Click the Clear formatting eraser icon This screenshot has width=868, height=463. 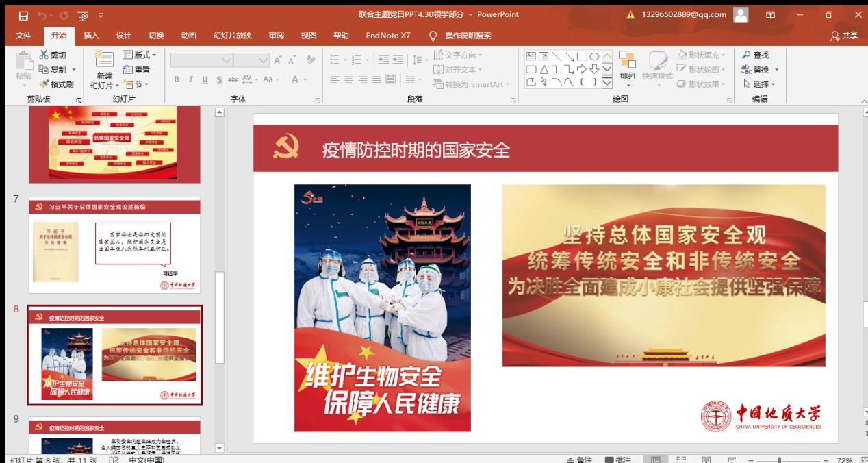click(311, 60)
